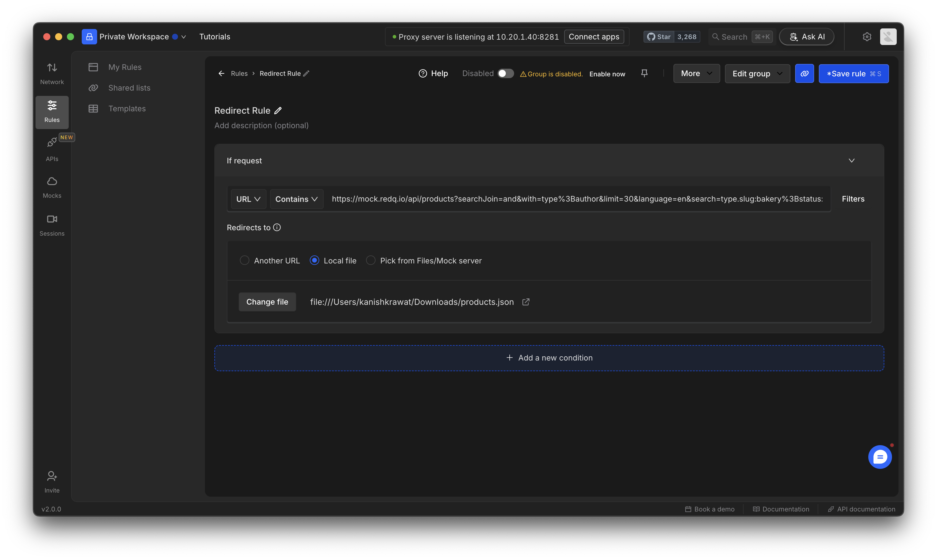937x560 pixels.
Task: Open the Edit group dropdown
Action: pyautogui.click(x=757, y=73)
